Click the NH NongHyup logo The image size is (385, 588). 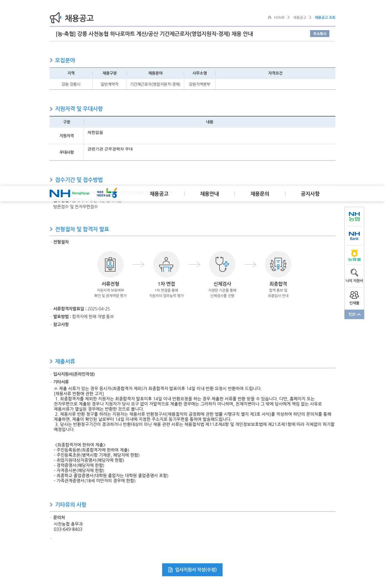point(69,193)
